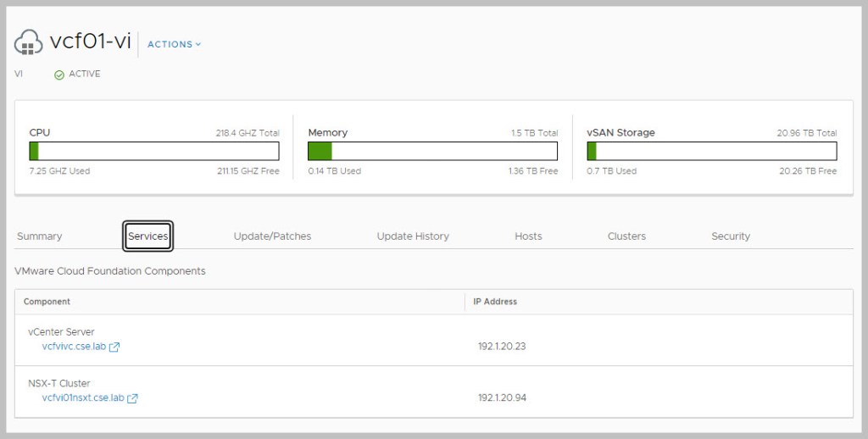This screenshot has height=439, width=868.
Task: Go to the Hosts tab
Action: pyautogui.click(x=528, y=236)
